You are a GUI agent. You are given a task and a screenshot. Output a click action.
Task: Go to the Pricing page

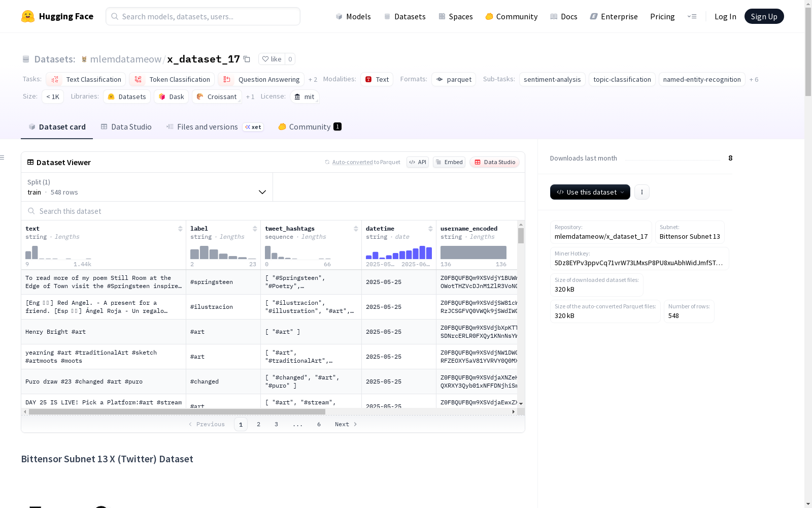[662, 16]
